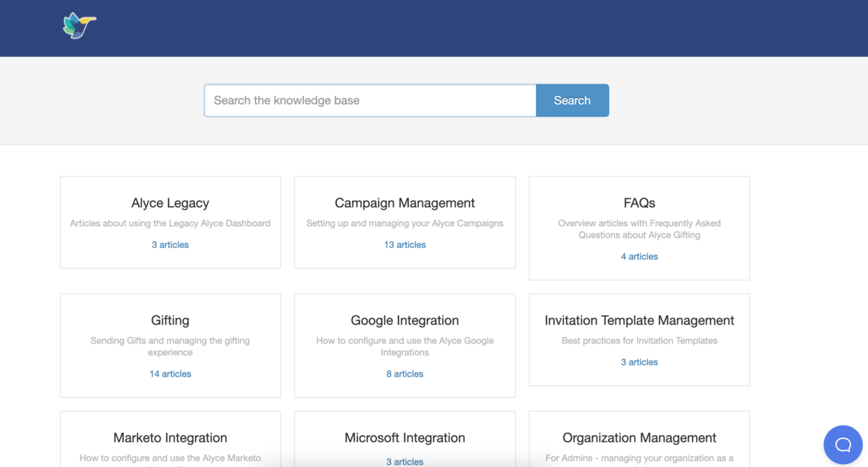Open the Organization Management category
Viewport: 868px width, 467px height.
click(639, 438)
